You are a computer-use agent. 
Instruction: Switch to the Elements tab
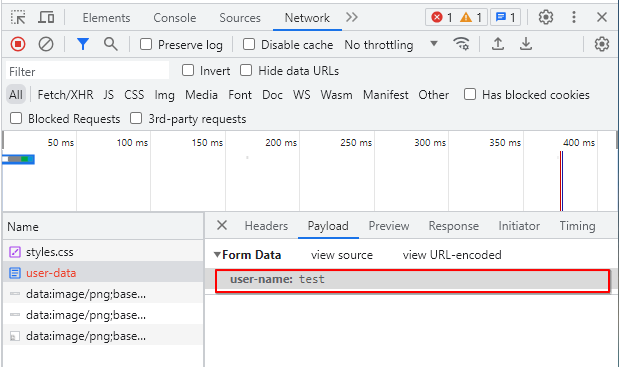(x=106, y=18)
